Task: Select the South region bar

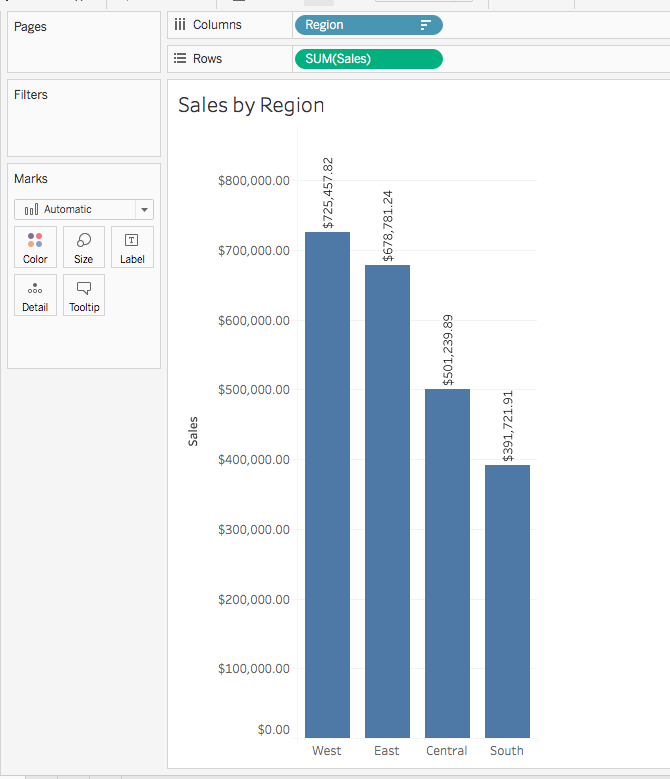Action: tap(507, 600)
